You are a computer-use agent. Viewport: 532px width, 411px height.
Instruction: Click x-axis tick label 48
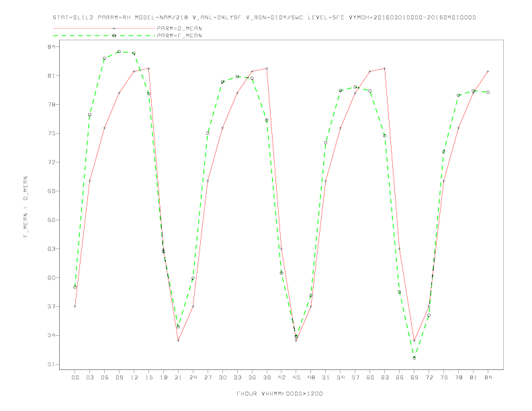(311, 377)
